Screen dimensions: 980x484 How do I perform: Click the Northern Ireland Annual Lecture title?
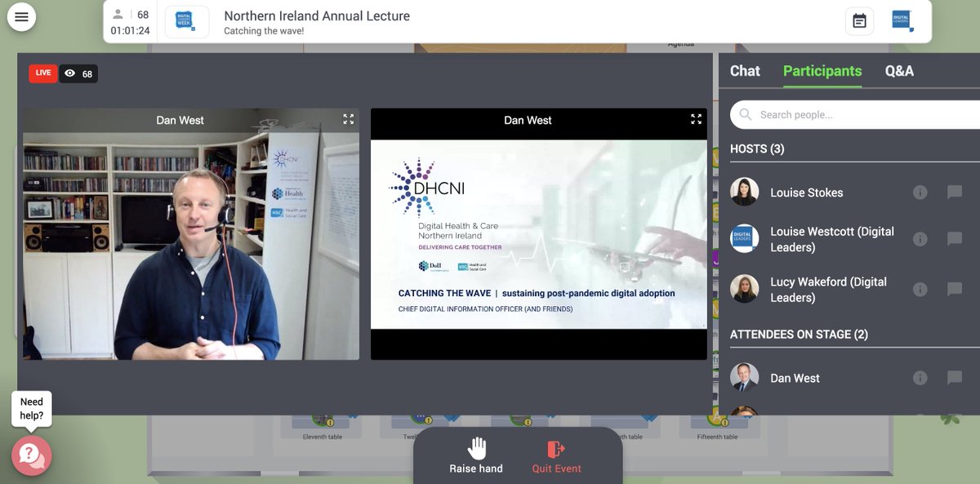(317, 16)
